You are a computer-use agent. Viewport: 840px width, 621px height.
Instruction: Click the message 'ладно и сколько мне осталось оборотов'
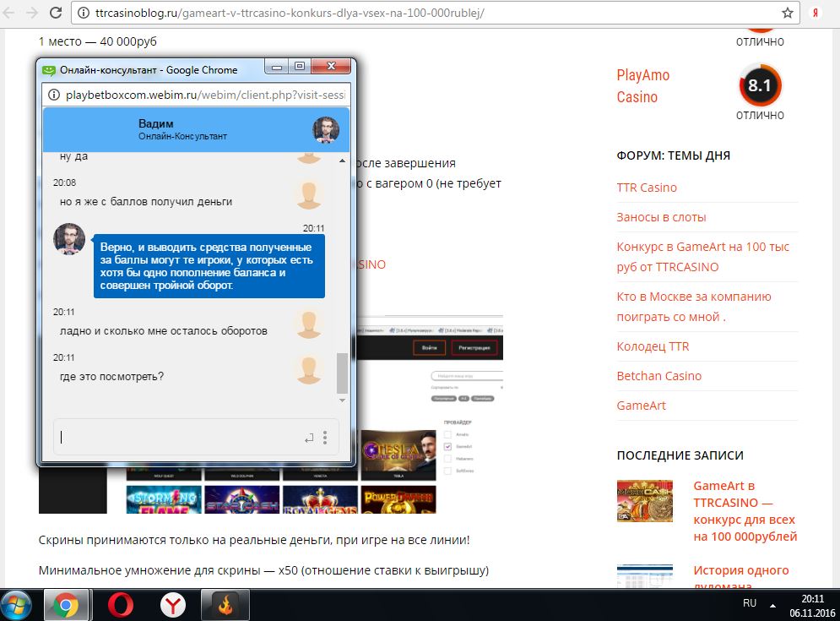(x=164, y=331)
